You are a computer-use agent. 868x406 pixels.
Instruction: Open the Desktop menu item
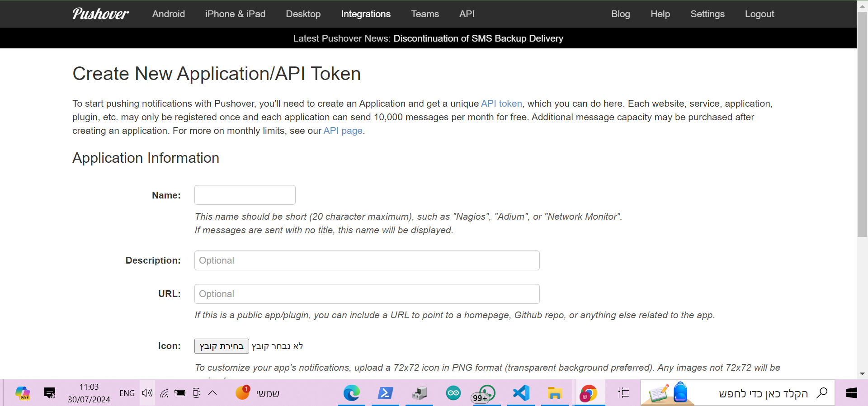pyautogui.click(x=303, y=14)
